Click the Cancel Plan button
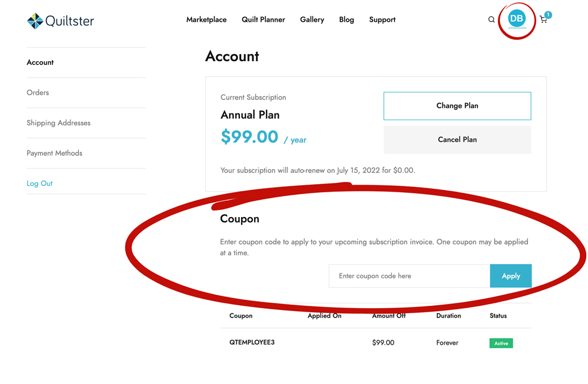 coord(457,139)
